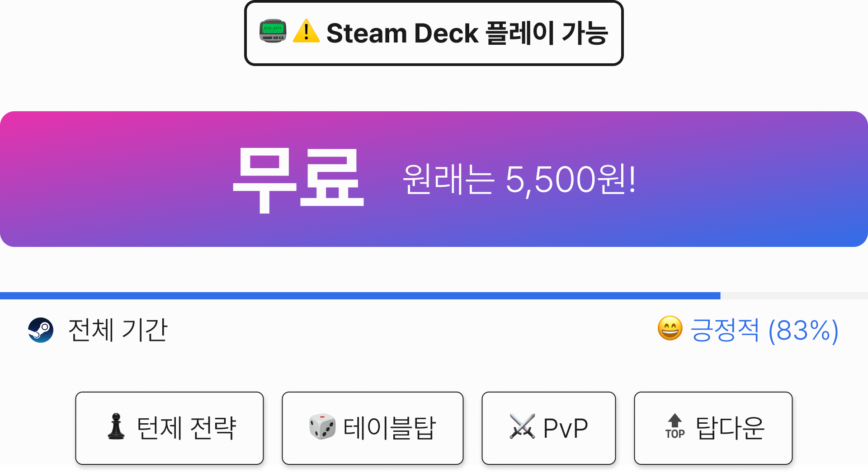Click the 전체 기간 review label
This screenshot has width=868, height=473.
pyautogui.click(x=118, y=330)
